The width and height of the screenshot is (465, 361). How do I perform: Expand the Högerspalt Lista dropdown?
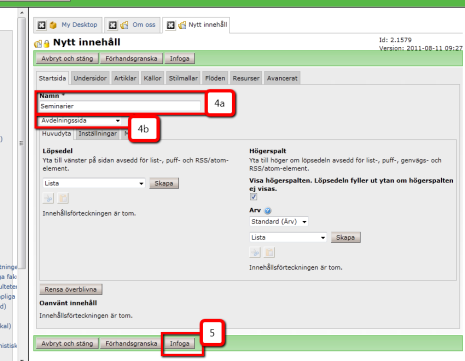pyautogui.click(x=288, y=237)
